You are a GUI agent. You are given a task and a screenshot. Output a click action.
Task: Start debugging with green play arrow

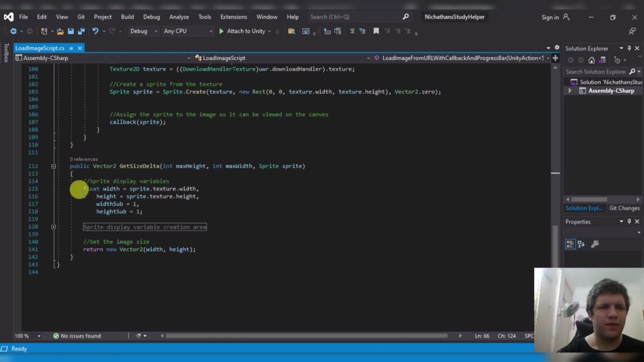221,31
